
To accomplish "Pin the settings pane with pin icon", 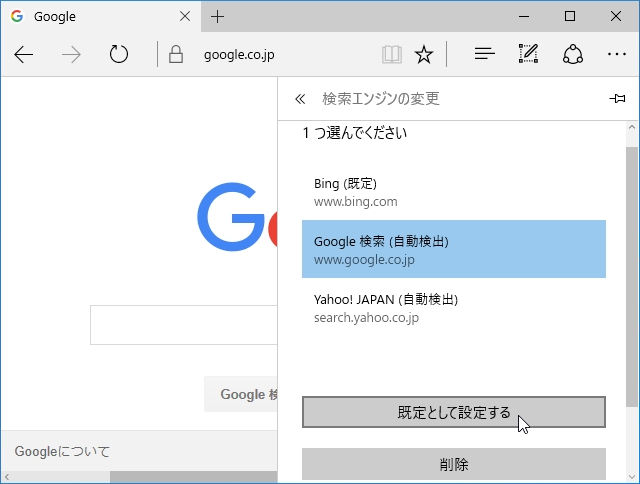I will [x=617, y=98].
